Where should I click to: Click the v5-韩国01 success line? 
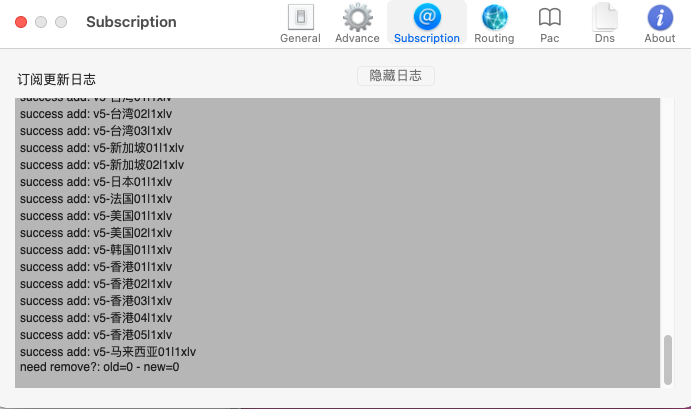[96, 250]
